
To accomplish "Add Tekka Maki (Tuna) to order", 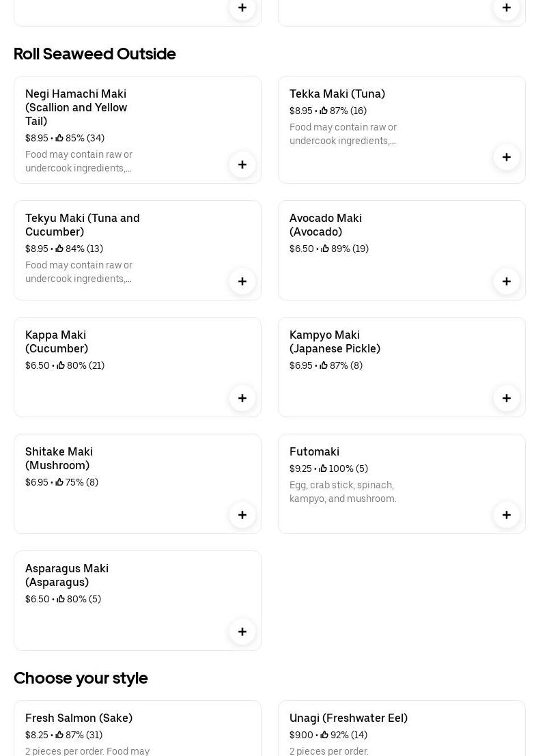I will coord(507,157).
